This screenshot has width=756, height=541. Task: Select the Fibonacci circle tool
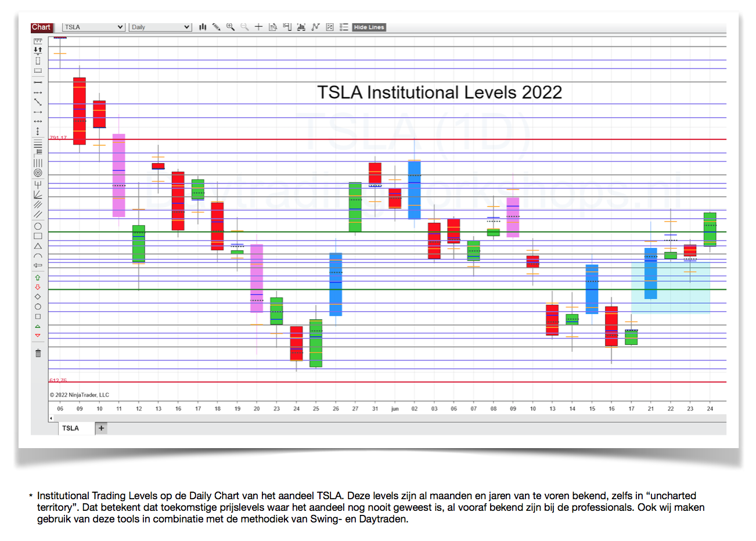point(38,173)
